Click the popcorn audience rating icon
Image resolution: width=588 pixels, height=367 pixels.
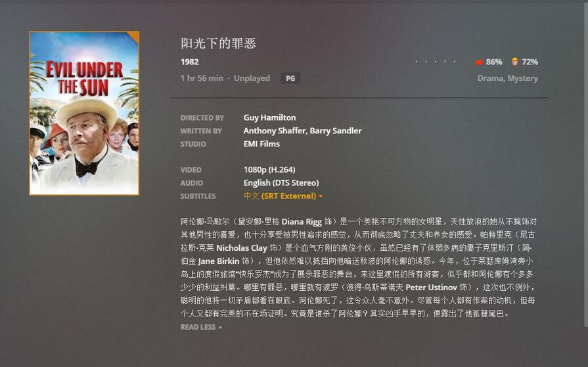tap(514, 62)
